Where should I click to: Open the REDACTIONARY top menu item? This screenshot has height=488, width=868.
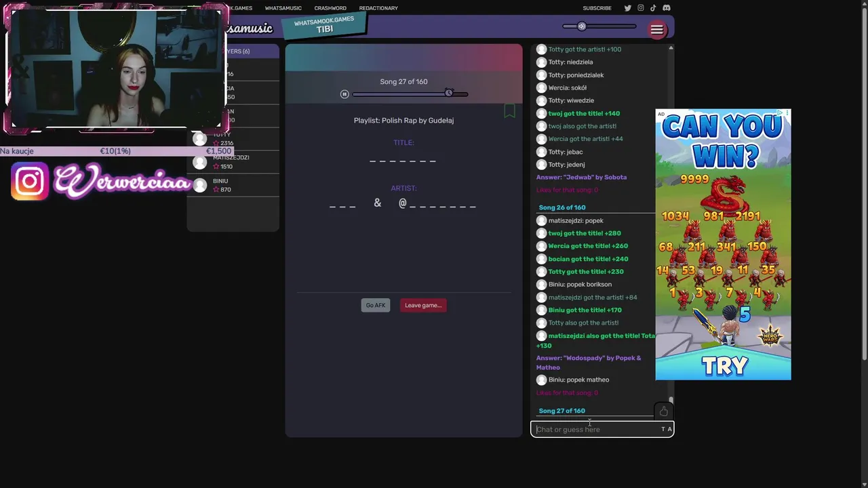click(378, 8)
